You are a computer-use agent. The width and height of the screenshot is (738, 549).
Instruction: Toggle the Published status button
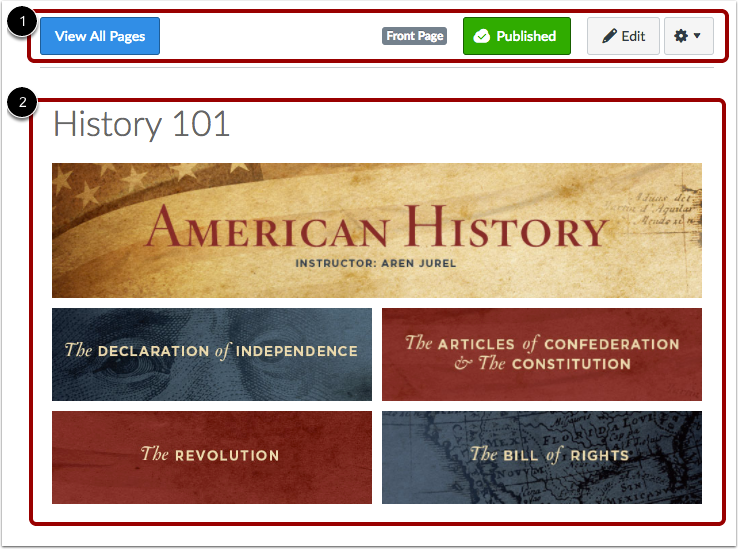pyautogui.click(x=517, y=36)
